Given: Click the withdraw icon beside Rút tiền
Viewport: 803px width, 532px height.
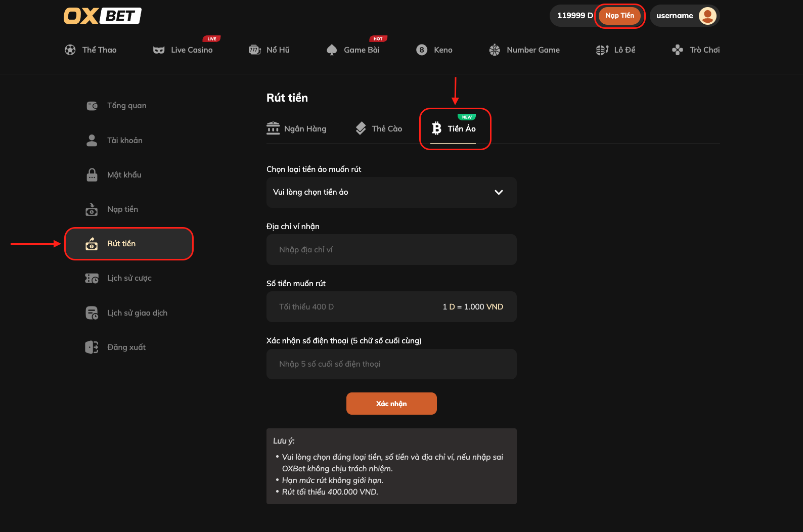Looking at the screenshot, I should pos(92,243).
